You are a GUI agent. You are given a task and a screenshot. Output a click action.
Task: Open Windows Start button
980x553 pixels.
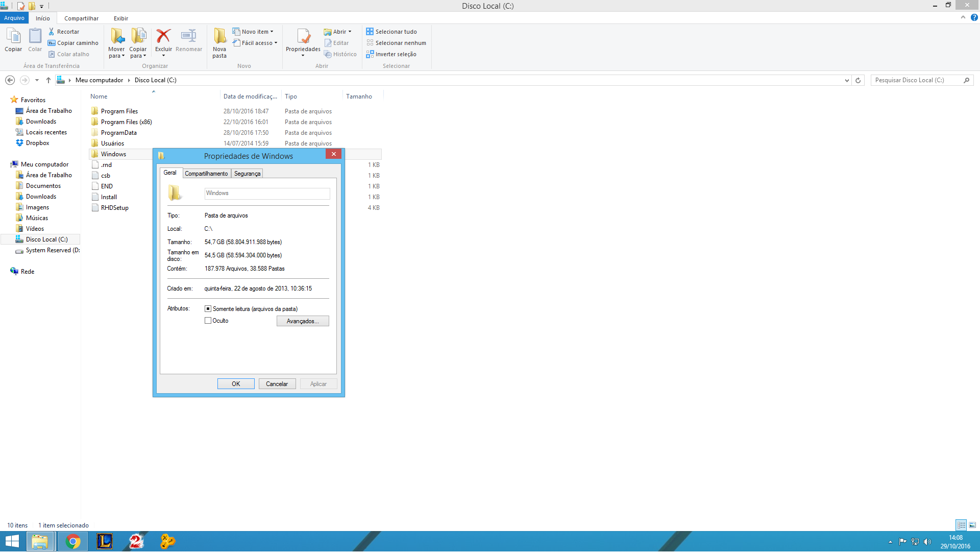point(12,542)
